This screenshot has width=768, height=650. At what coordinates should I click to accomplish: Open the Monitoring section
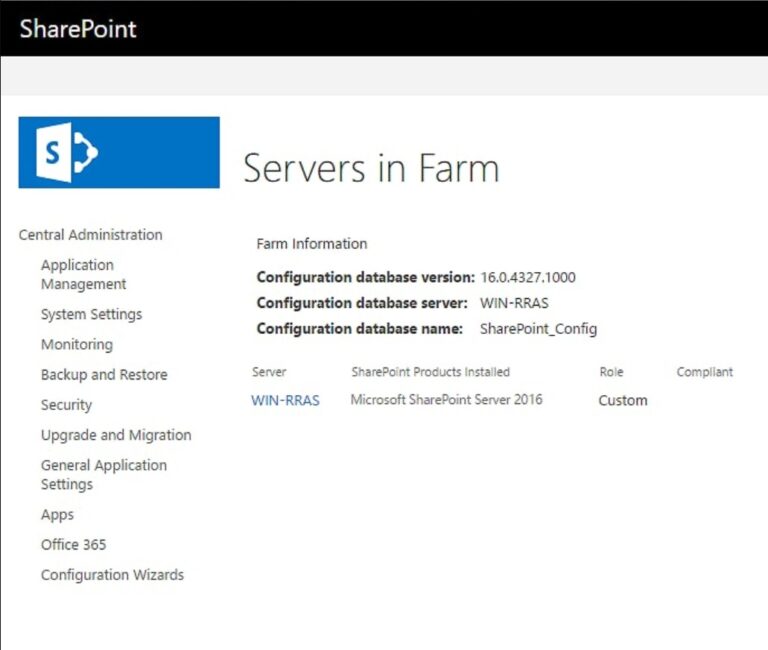pyautogui.click(x=77, y=344)
